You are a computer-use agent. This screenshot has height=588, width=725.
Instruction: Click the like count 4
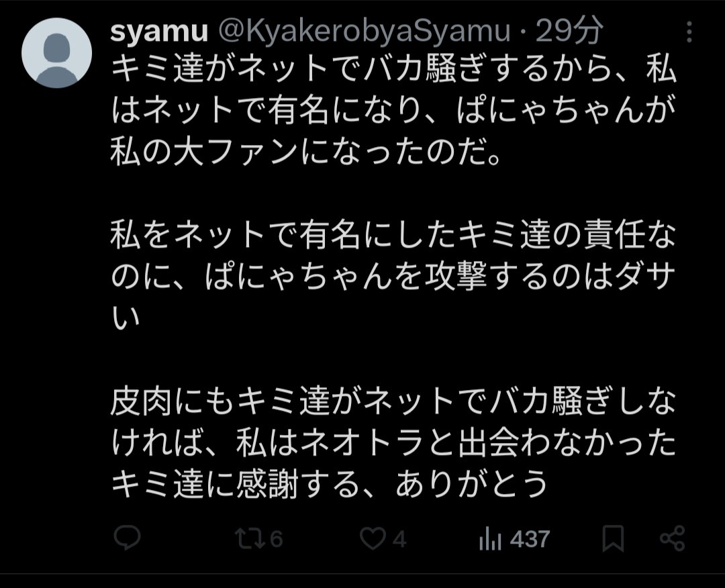pyautogui.click(x=399, y=539)
